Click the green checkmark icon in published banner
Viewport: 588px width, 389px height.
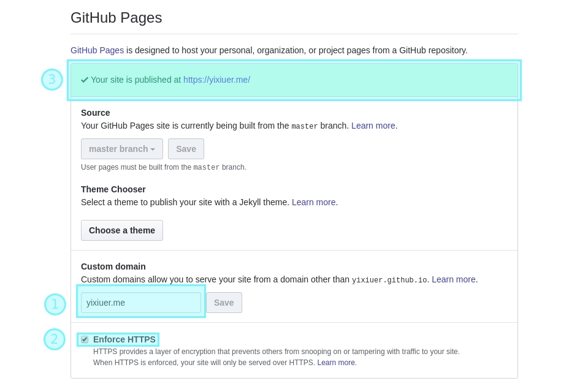pos(85,80)
